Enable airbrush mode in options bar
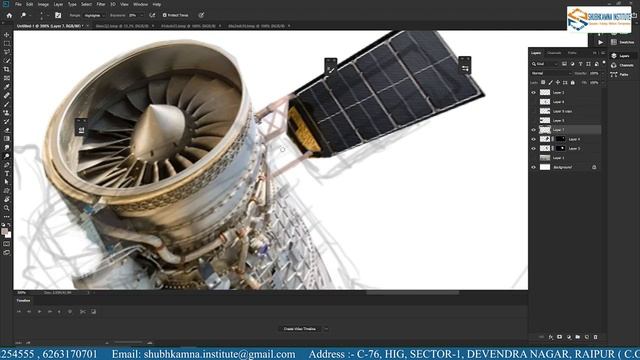 152,15
